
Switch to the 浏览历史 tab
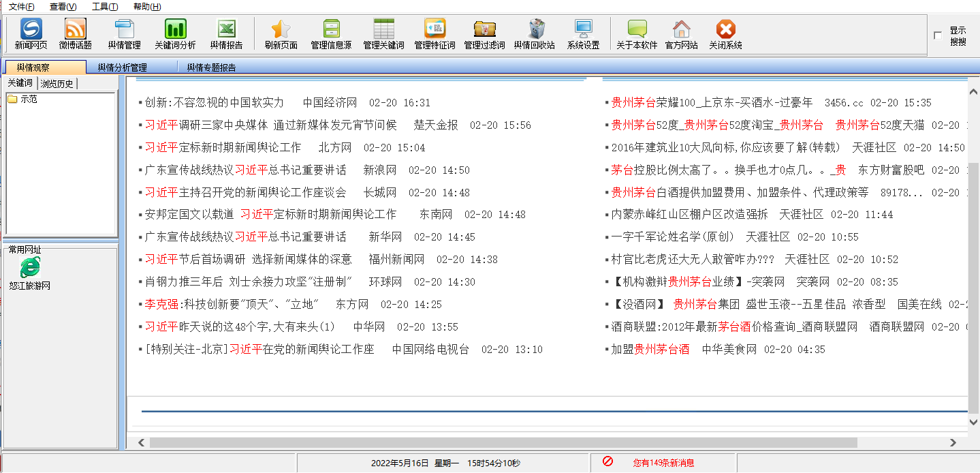(57, 84)
